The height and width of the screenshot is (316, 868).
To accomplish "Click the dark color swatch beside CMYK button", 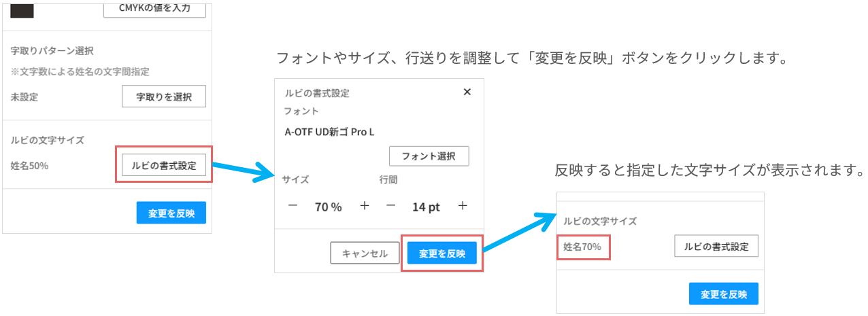I will click(22, 10).
